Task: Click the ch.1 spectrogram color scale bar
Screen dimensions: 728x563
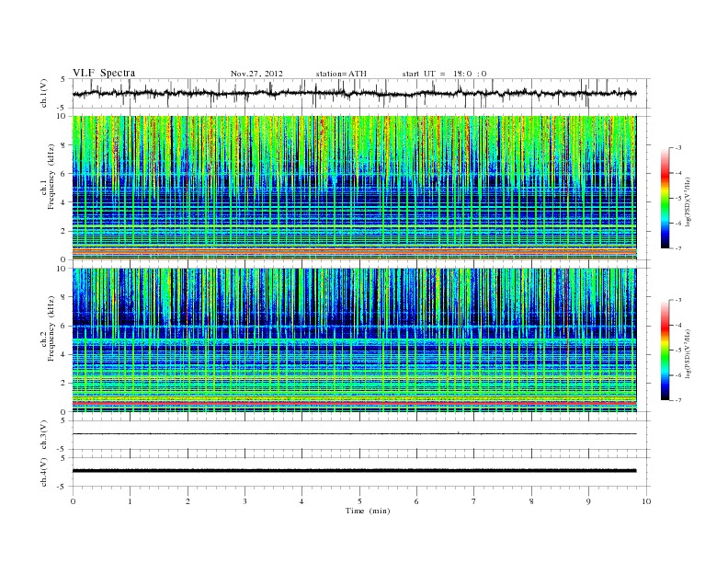Action: (x=665, y=198)
